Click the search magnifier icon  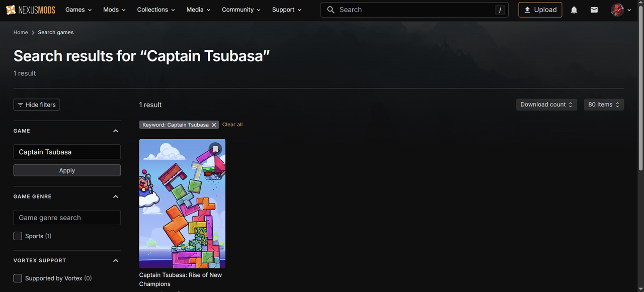tap(331, 10)
